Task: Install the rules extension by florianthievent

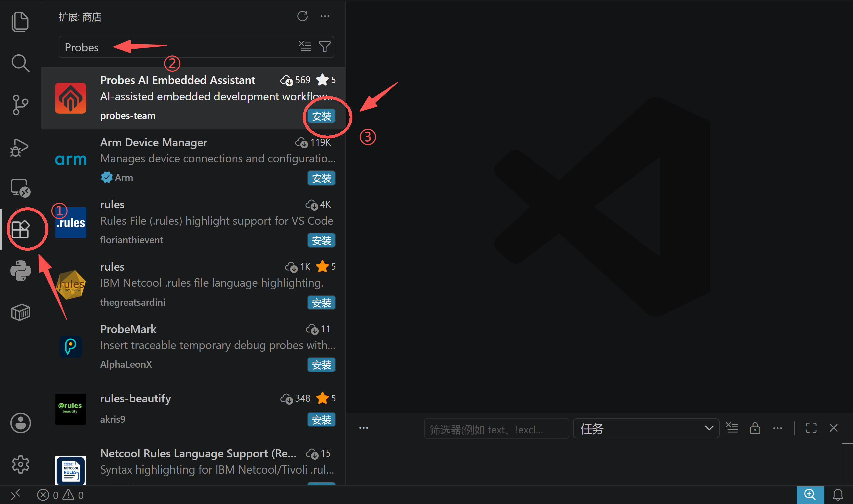Action: (321, 240)
